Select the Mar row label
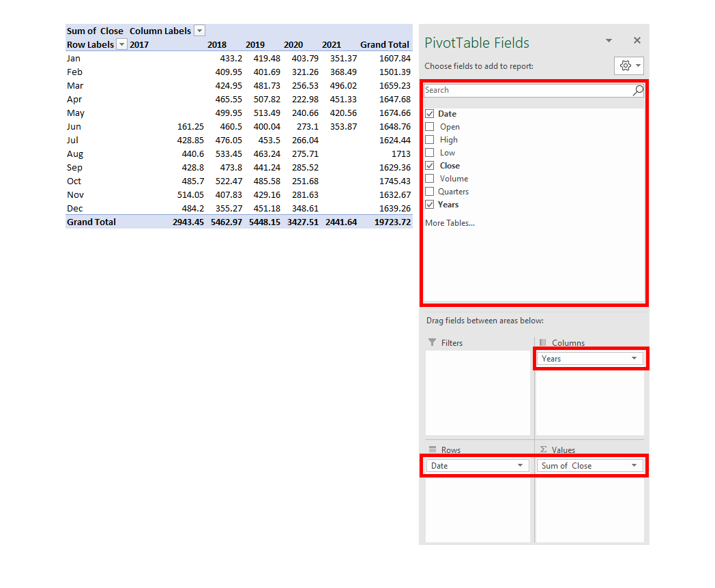This screenshot has height=588, width=715. click(x=75, y=86)
